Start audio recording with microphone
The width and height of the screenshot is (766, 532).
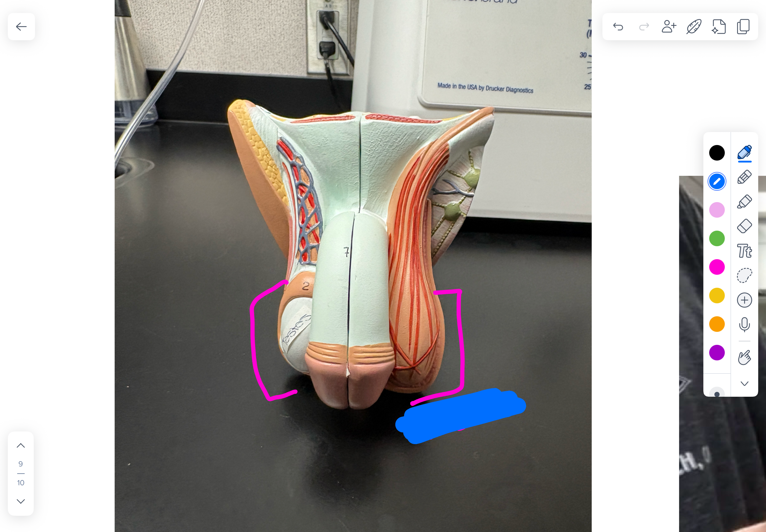(x=744, y=325)
